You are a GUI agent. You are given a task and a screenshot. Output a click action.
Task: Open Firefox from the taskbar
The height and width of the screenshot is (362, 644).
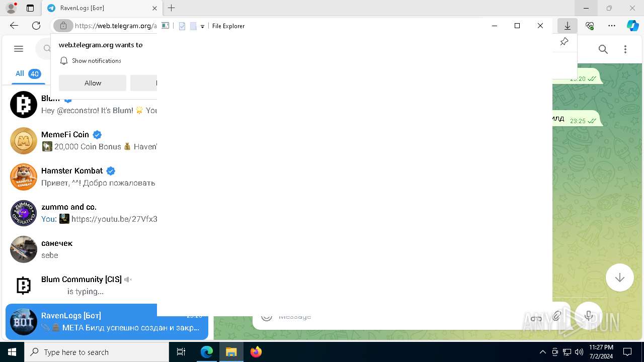click(x=256, y=352)
